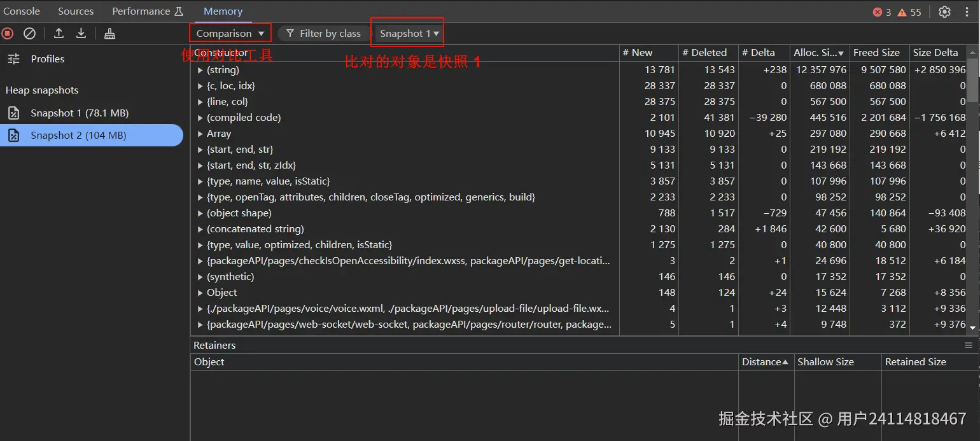980x441 pixels.
Task: Expand the (object shape) row
Action: (200, 213)
